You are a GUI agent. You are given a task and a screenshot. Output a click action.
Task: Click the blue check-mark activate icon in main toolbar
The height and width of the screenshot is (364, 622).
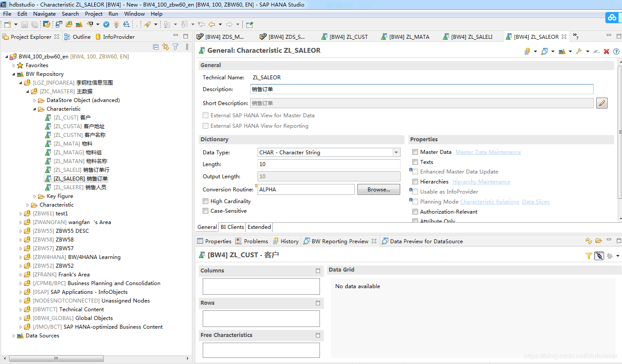click(106, 24)
